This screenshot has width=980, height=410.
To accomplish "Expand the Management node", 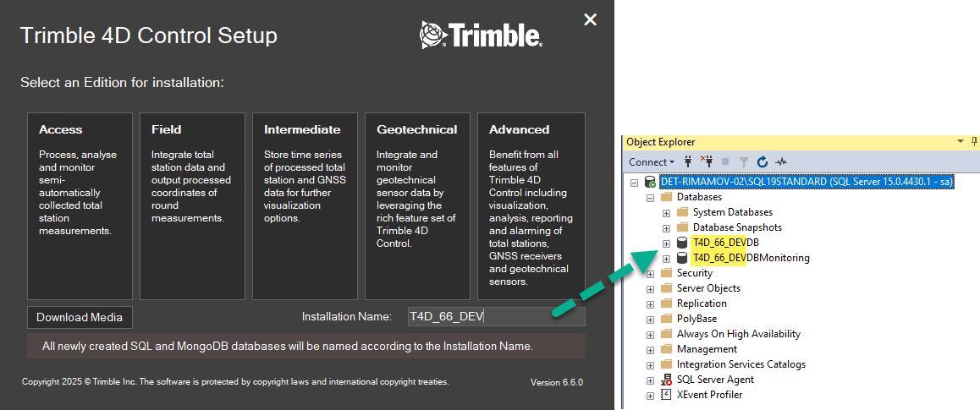I will pyautogui.click(x=650, y=349).
